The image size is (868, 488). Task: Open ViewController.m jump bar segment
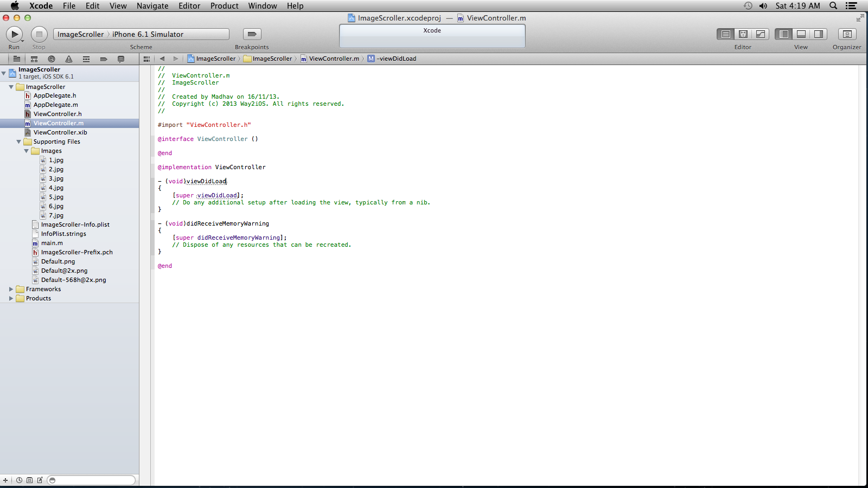(330, 59)
